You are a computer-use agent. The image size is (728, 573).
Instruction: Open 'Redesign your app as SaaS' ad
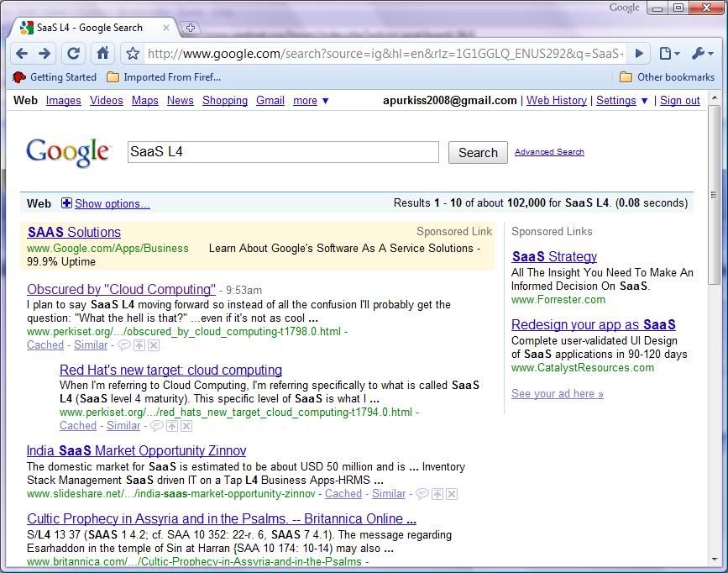point(594,324)
